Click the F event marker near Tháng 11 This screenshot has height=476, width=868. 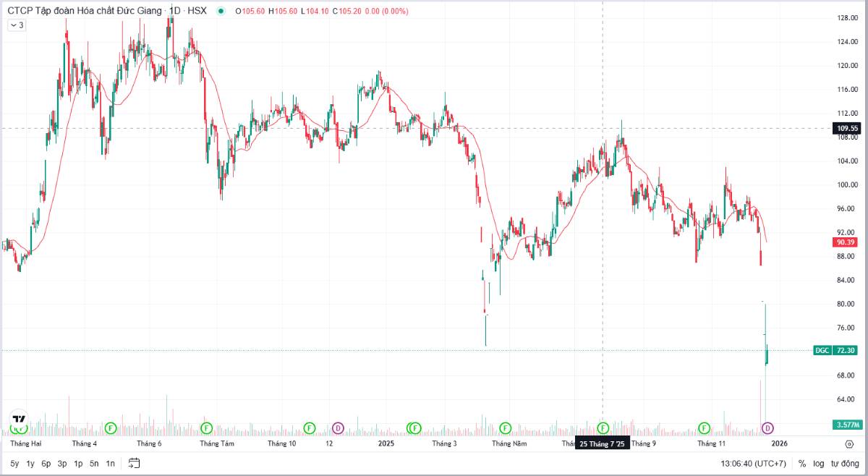pyautogui.click(x=704, y=428)
